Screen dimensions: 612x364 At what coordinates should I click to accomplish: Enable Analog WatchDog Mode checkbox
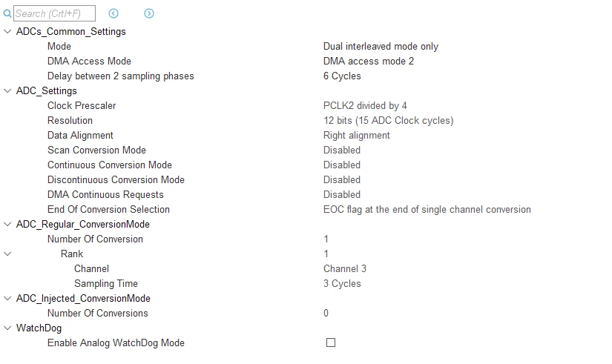(x=331, y=343)
